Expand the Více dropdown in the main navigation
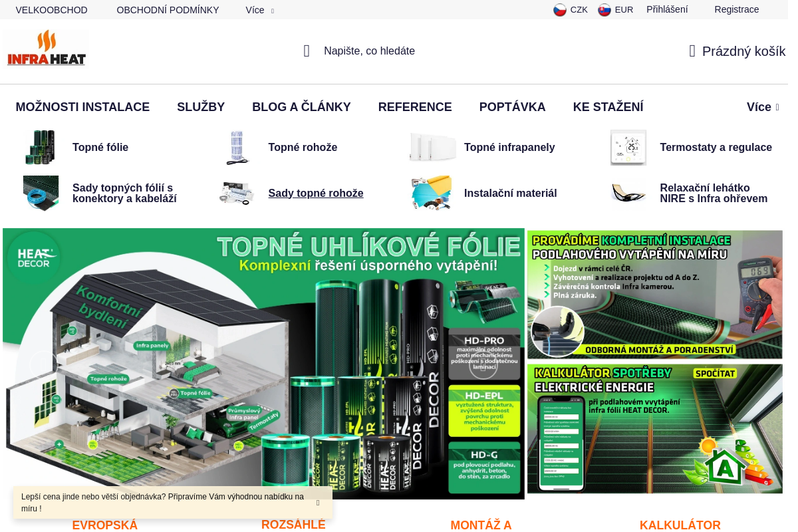Image resolution: width=798 pixels, height=532 pixels. (762, 106)
